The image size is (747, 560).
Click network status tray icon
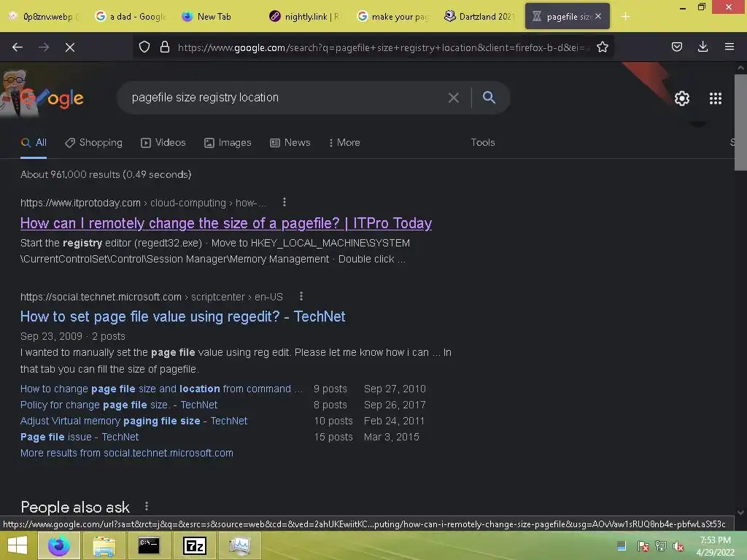(661, 546)
